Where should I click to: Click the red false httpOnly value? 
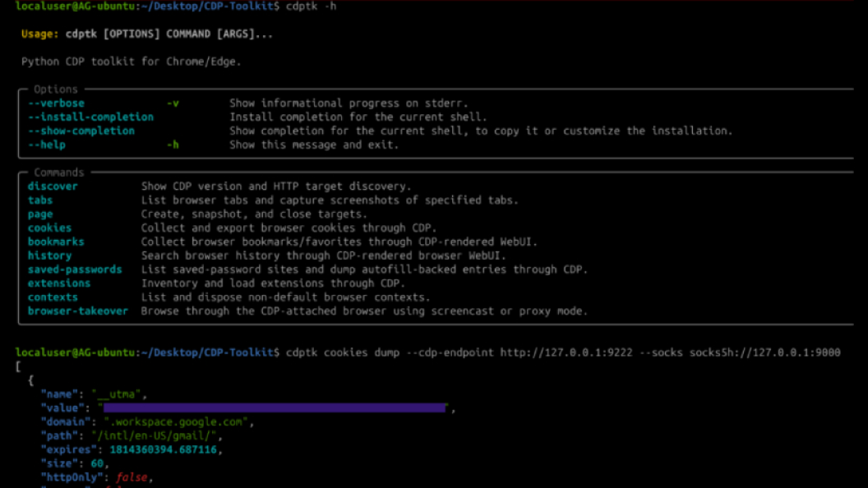pos(132,477)
